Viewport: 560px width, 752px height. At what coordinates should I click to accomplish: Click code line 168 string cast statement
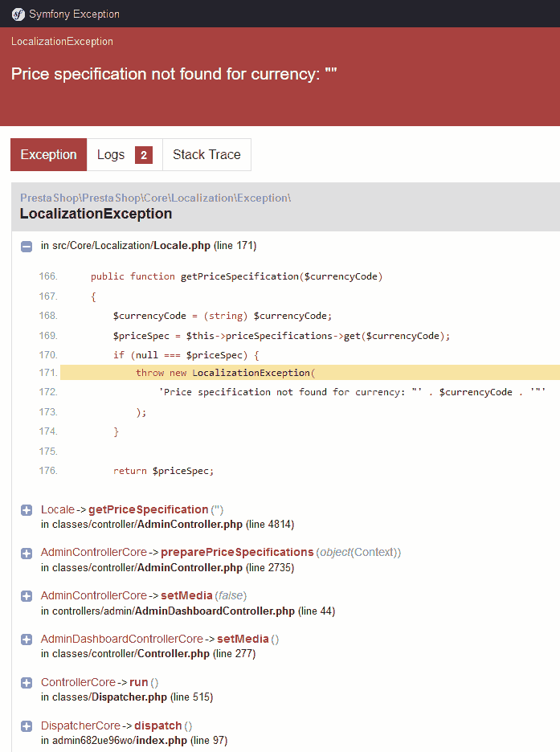223,316
